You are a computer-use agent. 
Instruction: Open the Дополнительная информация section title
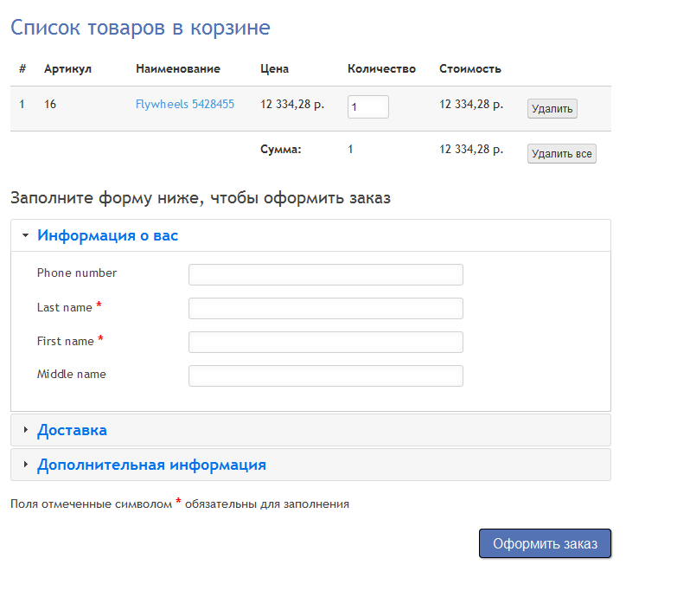(x=151, y=465)
